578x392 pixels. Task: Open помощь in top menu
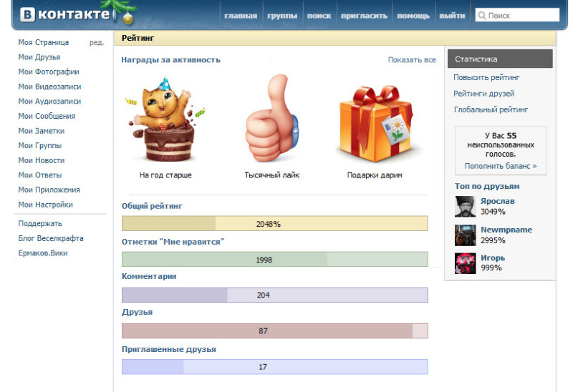tap(413, 16)
